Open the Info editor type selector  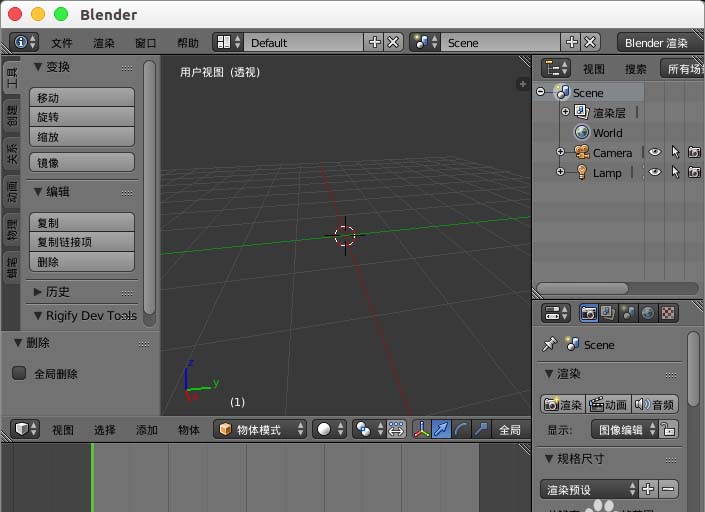[23, 42]
